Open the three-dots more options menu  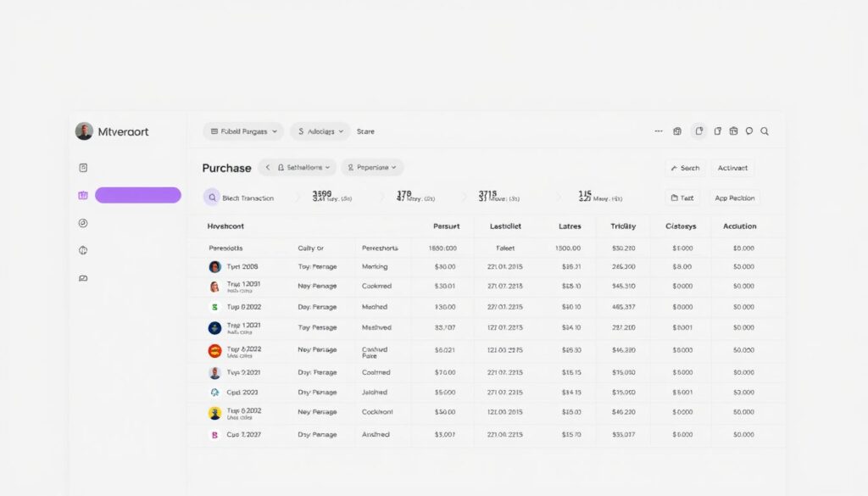(659, 131)
